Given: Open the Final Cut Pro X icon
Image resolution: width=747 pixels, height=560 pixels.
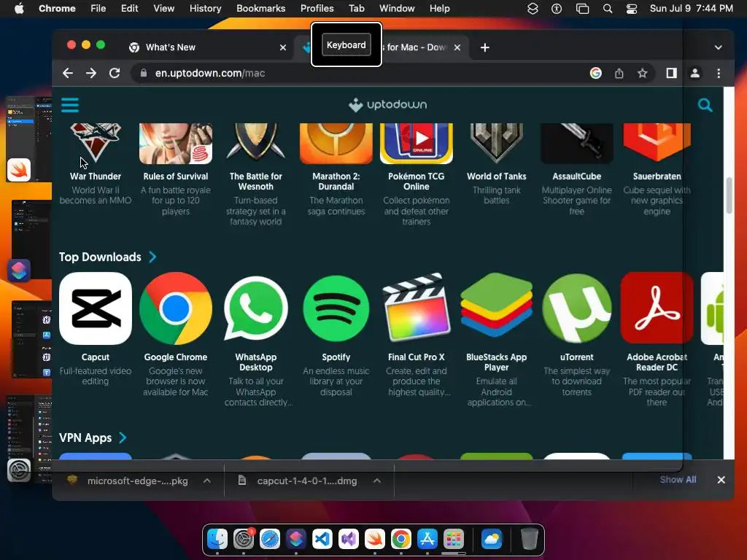Looking at the screenshot, I should tap(417, 308).
